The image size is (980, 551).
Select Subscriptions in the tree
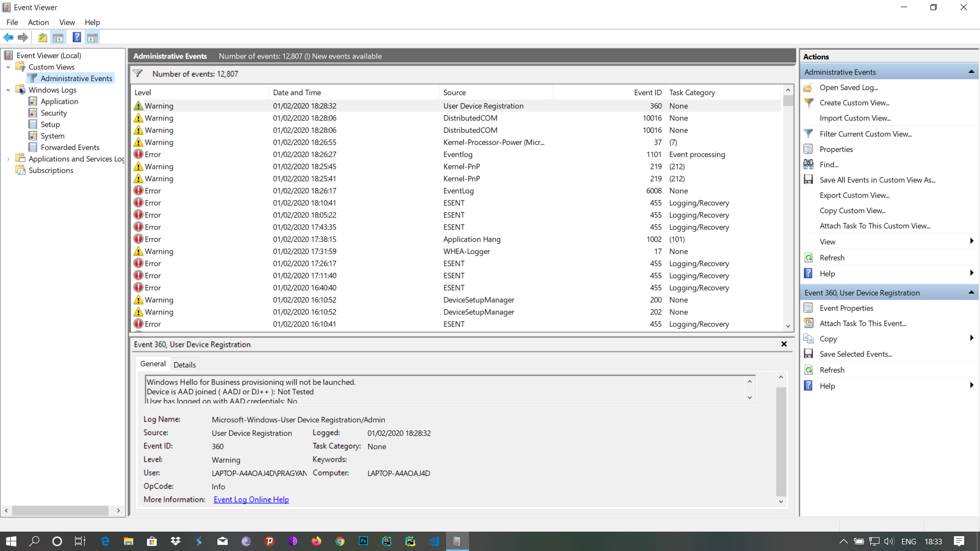pyautogui.click(x=51, y=170)
